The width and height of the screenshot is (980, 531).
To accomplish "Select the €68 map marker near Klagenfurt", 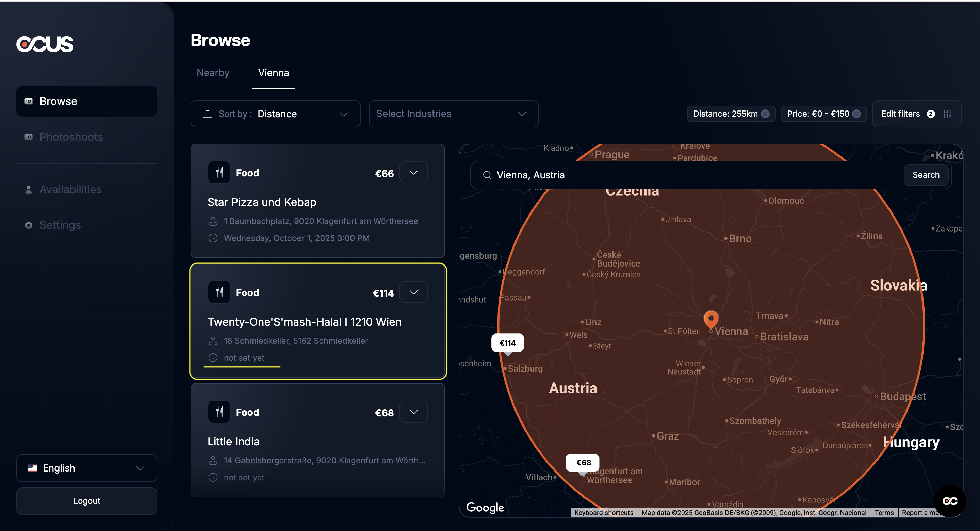I will click(x=583, y=463).
